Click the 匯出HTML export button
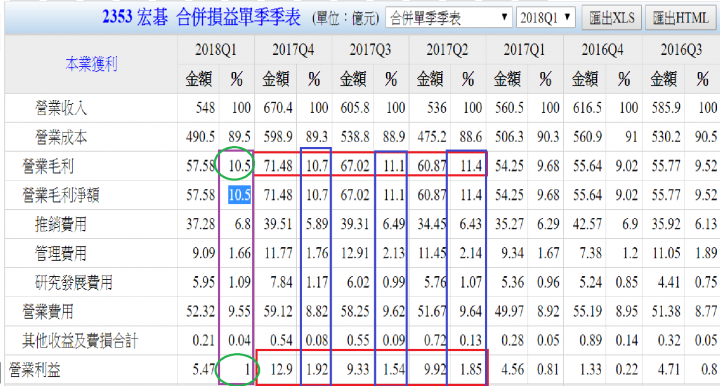Screen dimensions: 720x386 pyautogui.click(x=681, y=18)
